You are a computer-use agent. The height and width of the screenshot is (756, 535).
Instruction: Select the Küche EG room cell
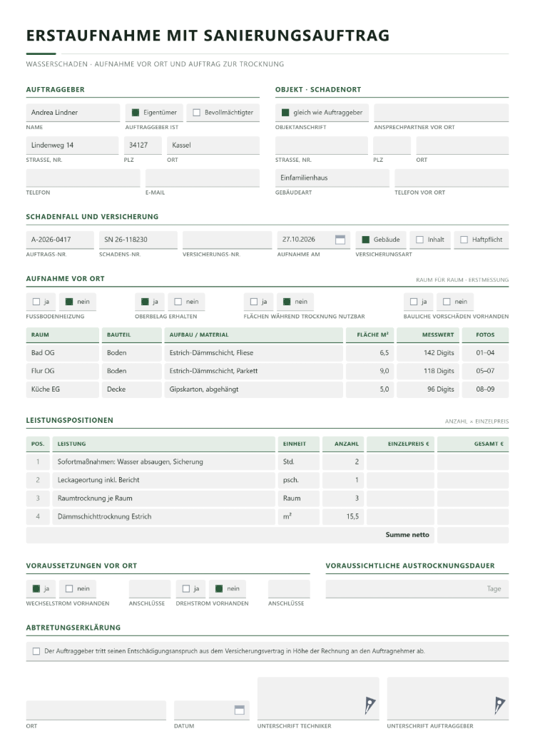[x=63, y=389]
